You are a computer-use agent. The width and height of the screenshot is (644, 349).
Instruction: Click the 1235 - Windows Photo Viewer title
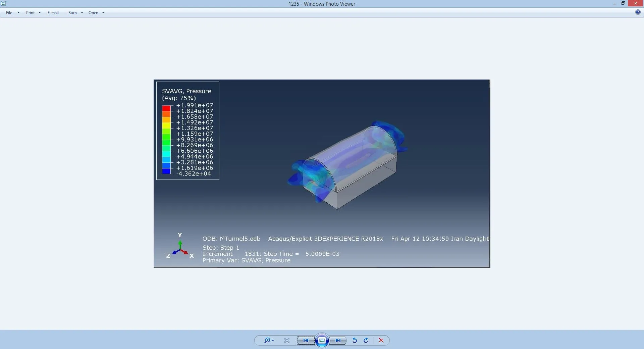(x=322, y=4)
